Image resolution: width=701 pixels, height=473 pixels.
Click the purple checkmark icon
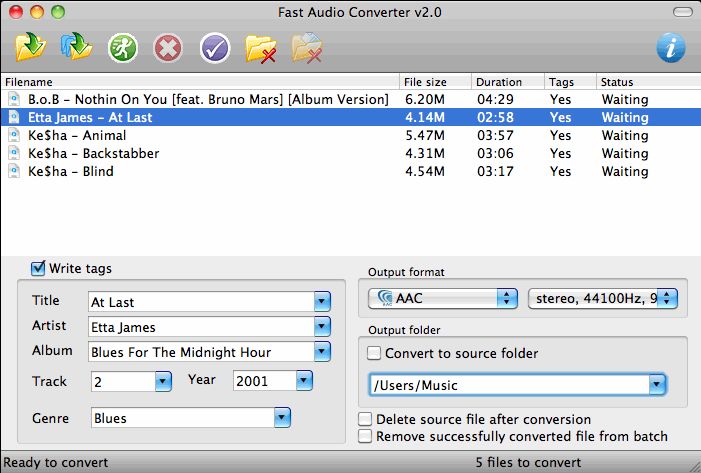[215, 48]
